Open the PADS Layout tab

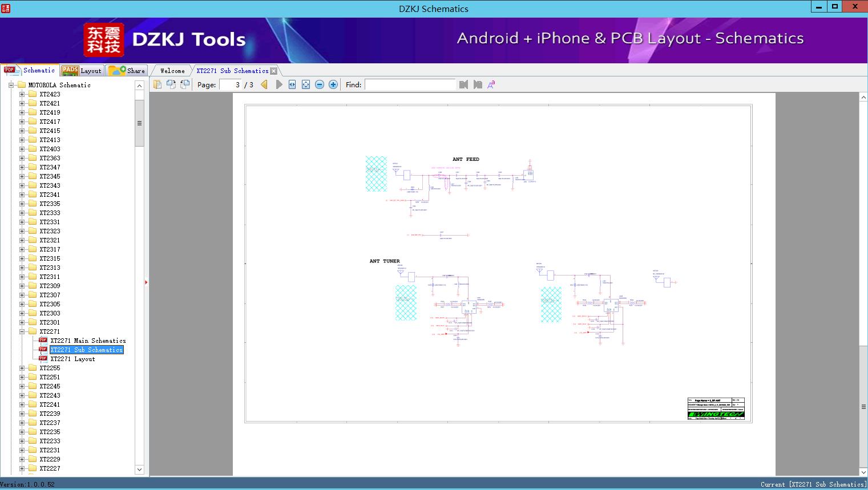82,71
